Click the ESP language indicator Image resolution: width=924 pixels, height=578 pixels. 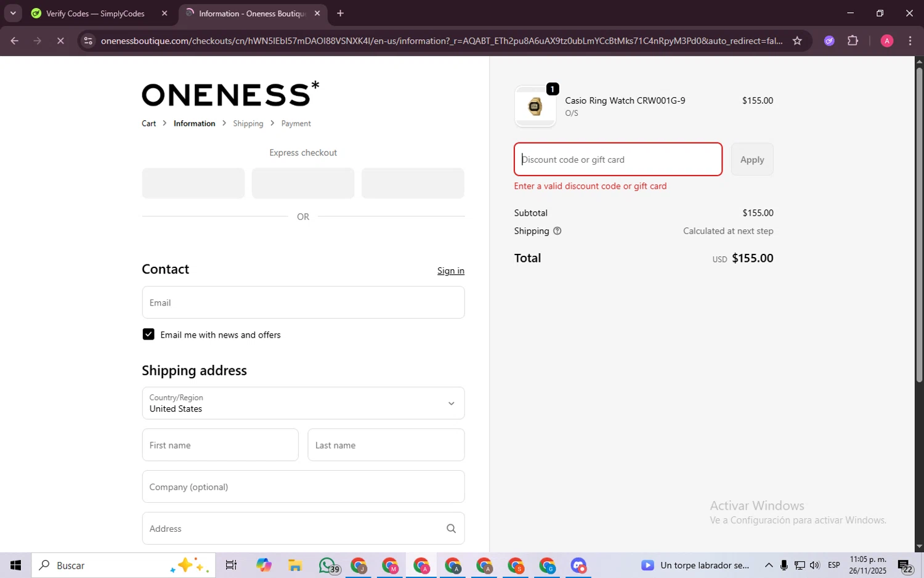click(834, 565)
